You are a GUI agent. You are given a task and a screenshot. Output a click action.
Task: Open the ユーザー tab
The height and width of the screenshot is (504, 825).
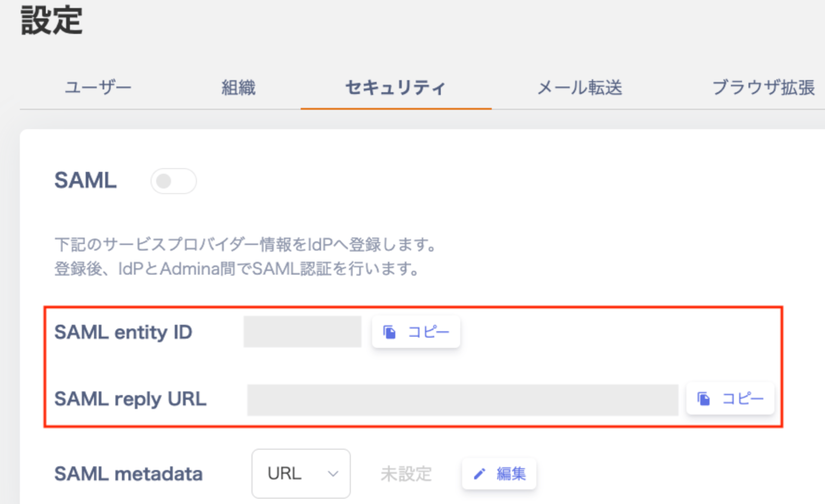coord(98,88)
